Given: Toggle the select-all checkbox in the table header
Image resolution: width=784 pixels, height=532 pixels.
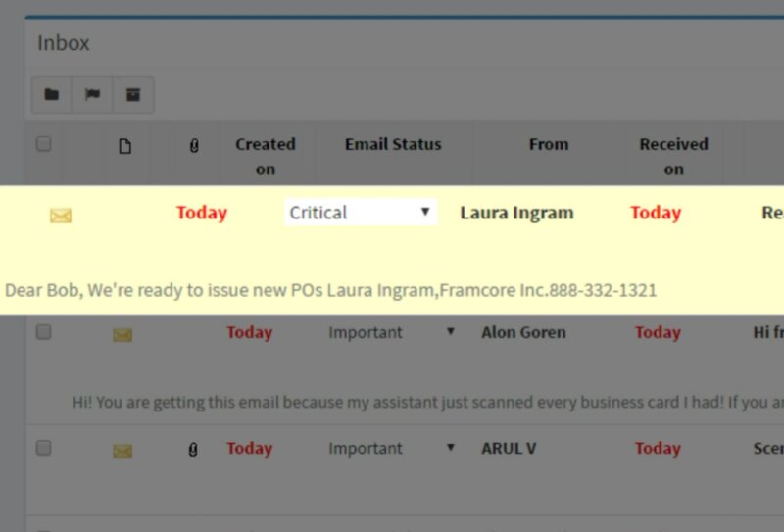Looking at the screenshot, I should [x=43, y=144].
